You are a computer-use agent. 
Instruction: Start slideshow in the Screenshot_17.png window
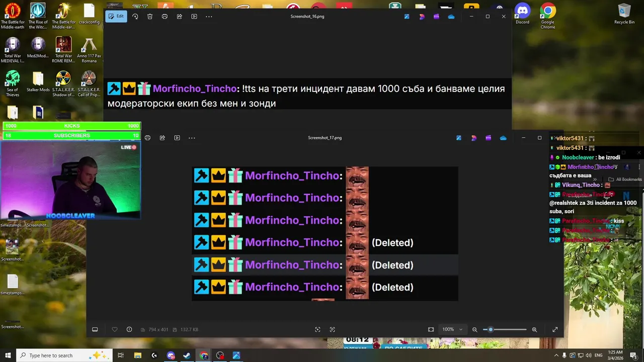pyautogui.click(x=177, y=138)
